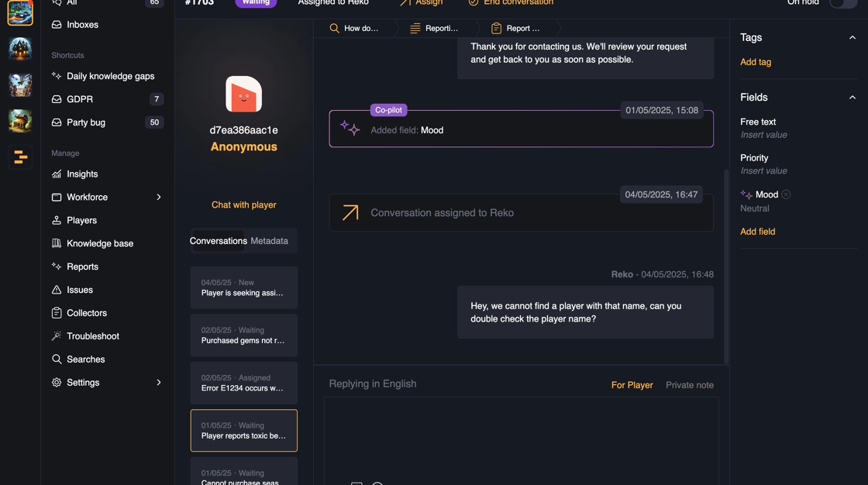Click the Searches magnifier icon

click(x=57, y=359)
